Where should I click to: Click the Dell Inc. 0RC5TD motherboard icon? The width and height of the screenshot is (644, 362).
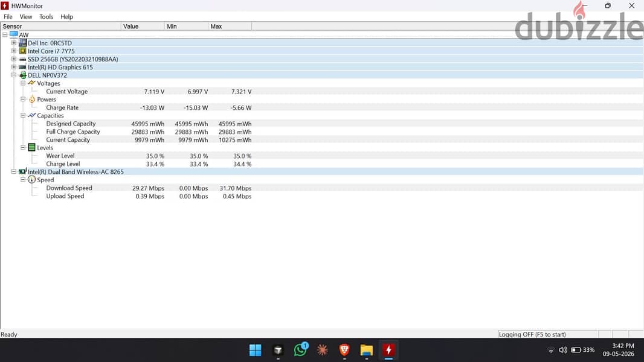coord(22,43)
